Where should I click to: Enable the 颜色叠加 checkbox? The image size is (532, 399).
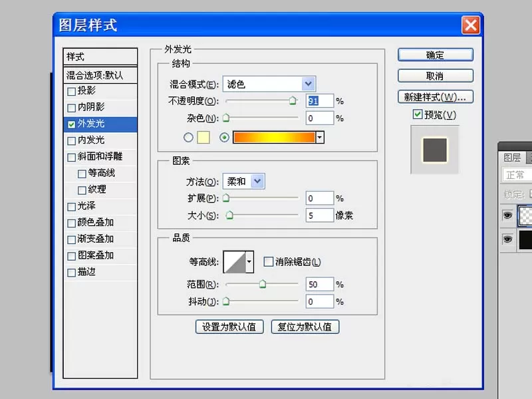72,223
